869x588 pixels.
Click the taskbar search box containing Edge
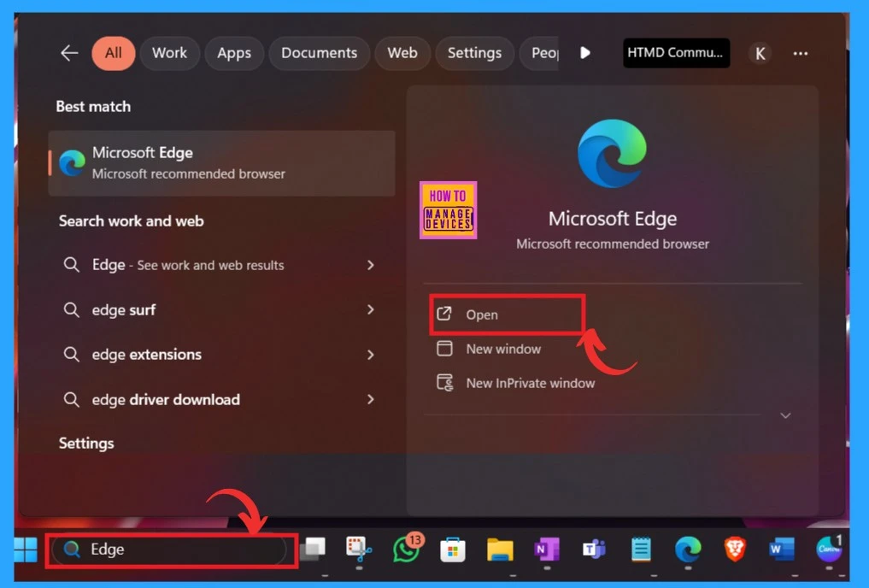(171, 550)
